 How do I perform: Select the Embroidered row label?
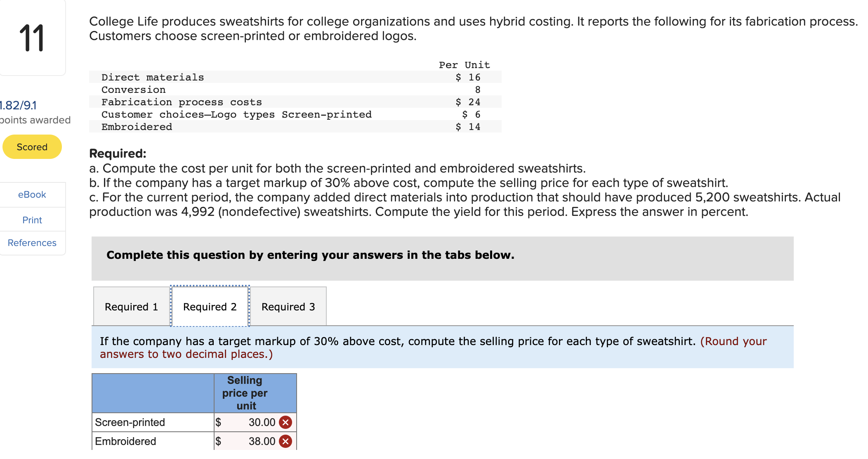click(x=125, y=441)
